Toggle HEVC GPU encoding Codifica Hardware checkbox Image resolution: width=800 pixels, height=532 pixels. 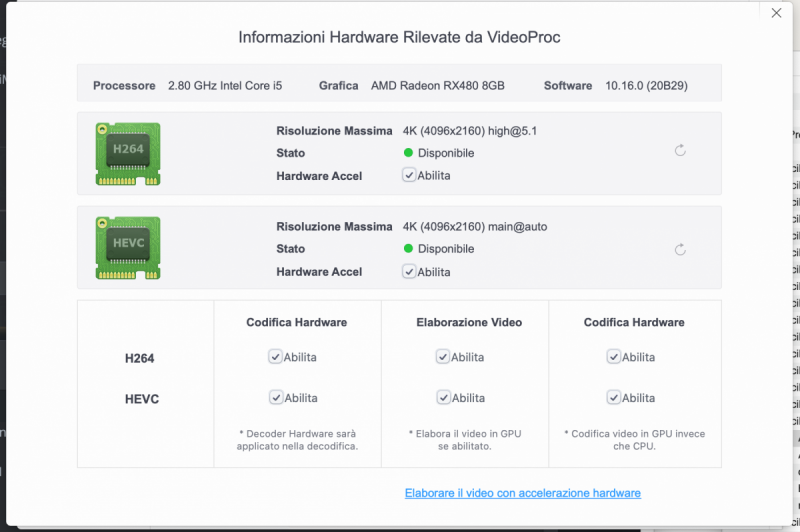[613, 397]
